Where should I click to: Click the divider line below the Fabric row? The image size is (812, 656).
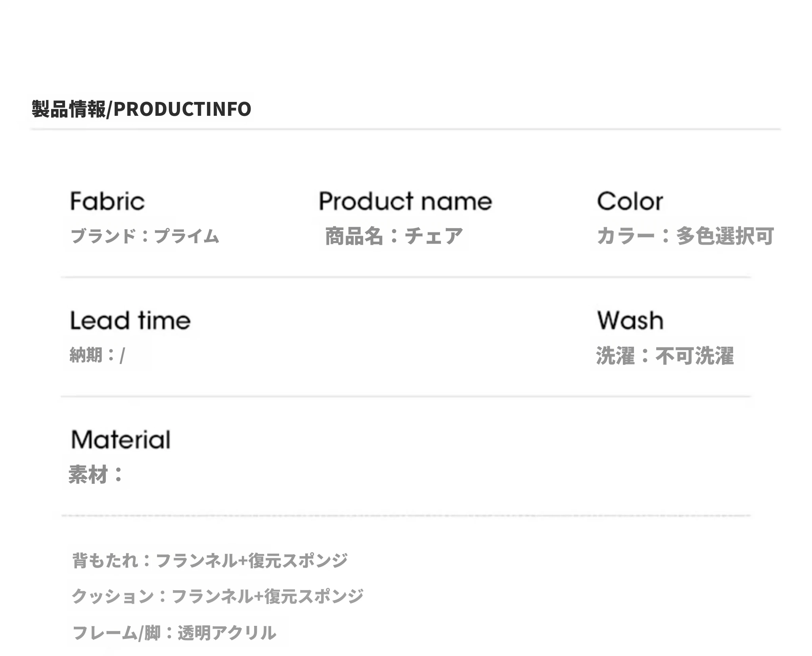405,277
